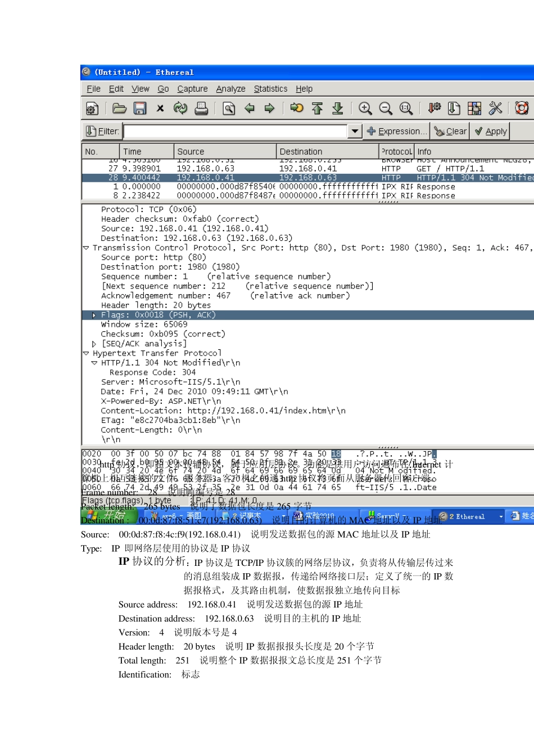Select packet 1 IPX RIP Response
The width and height of the screenshot is (534, 756).
[x=308, y=187]
